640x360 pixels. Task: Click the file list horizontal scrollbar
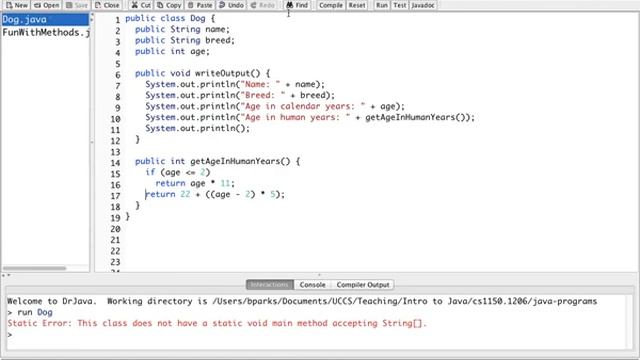(34, 268)
